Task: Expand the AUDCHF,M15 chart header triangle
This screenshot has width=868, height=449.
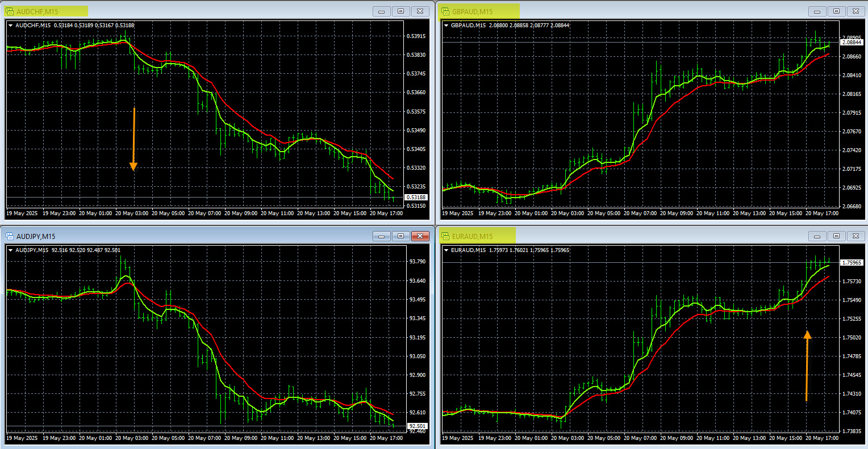Action: (x=11, y=26)
